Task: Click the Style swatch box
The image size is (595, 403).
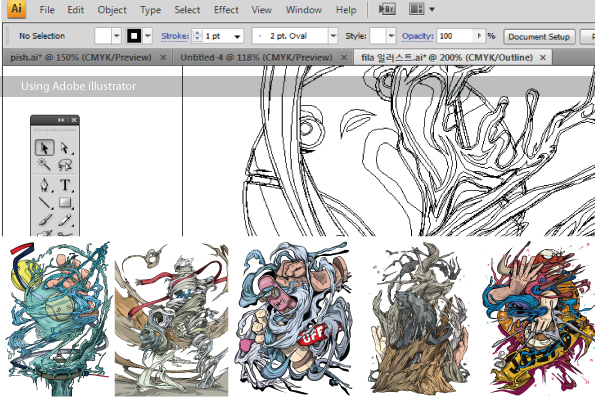Action: pyautogui.click(x=378, y=36)
